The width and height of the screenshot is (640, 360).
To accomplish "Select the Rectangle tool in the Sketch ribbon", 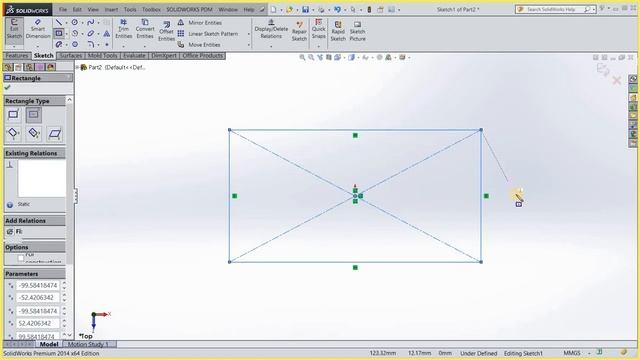I will pyautogui.click(x=59, y=33).
